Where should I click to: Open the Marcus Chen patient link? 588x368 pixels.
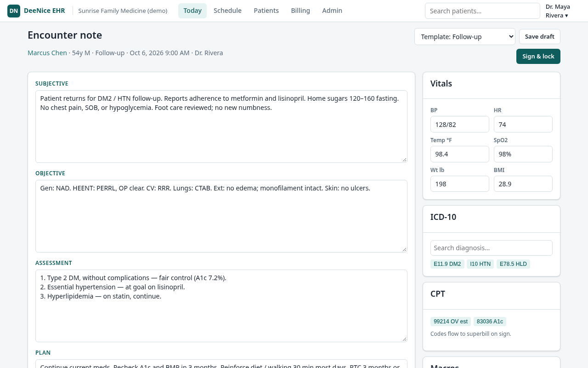coord(47,53)
